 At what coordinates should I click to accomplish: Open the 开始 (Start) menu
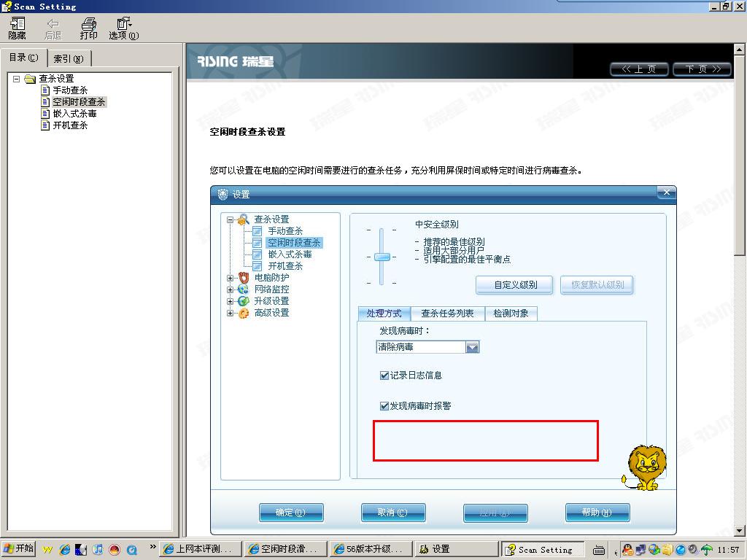(x=18, y=549)
